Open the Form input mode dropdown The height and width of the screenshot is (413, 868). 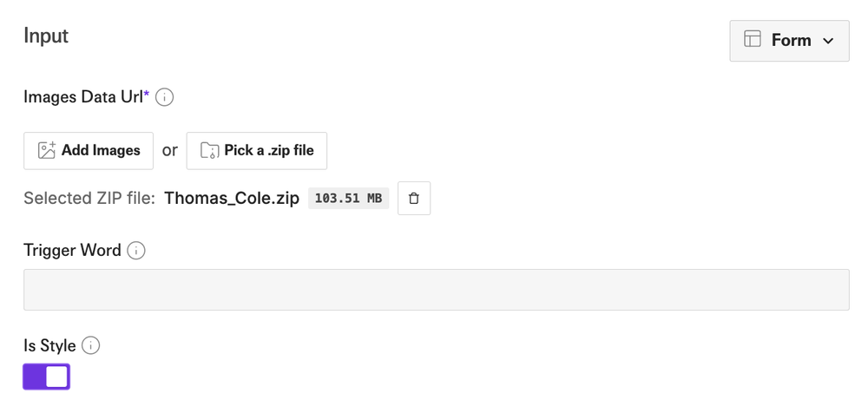tap(789, 41)
